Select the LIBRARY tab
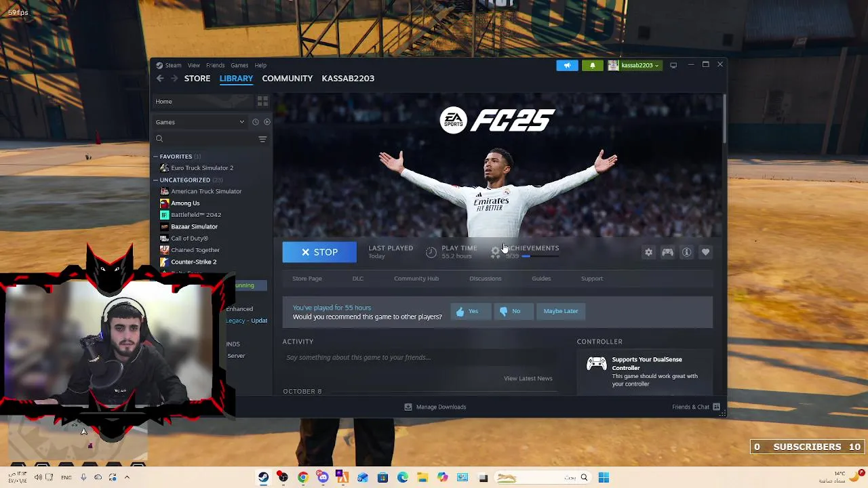The image size is (868, 488). [236, 79]
